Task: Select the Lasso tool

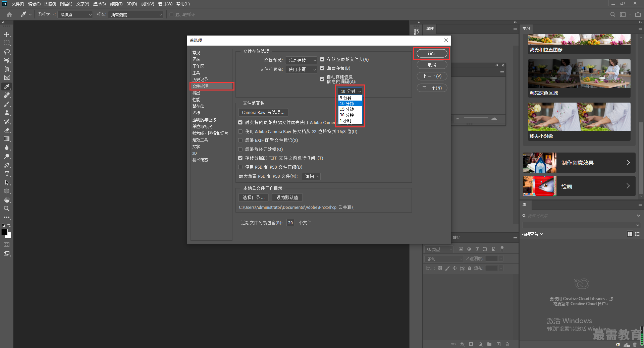Action: click(x=7, y=52)
